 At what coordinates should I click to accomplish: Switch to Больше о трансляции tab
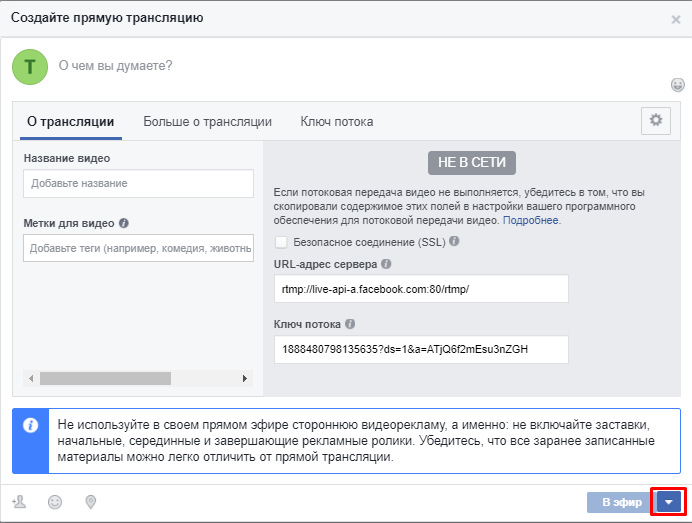pos(207,122)
